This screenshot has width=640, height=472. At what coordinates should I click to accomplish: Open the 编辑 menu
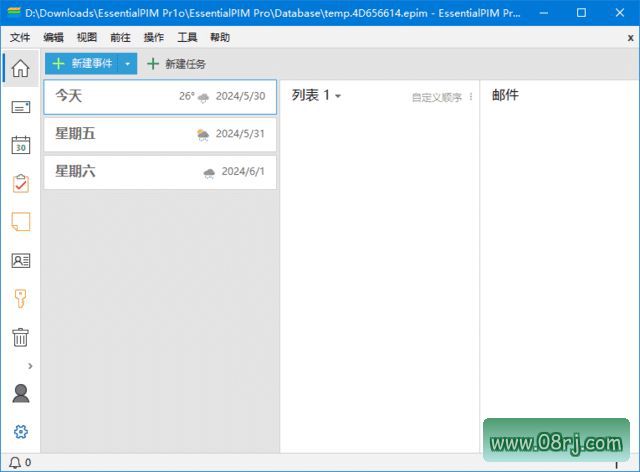click(53, 38)
